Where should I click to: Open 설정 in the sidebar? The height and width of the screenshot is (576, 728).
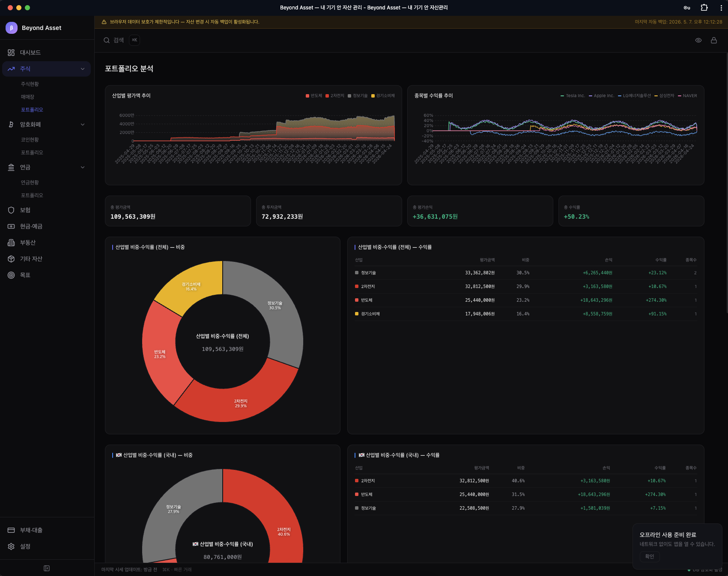tap(47, 546)
